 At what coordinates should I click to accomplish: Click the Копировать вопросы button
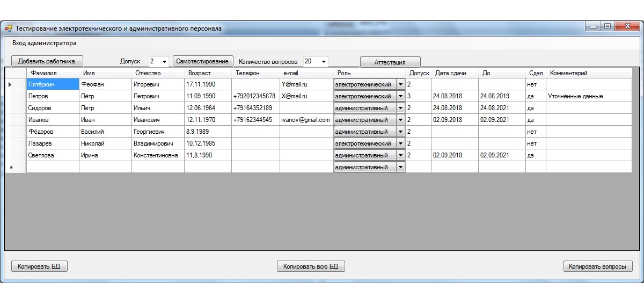click(x=598, y=266)
